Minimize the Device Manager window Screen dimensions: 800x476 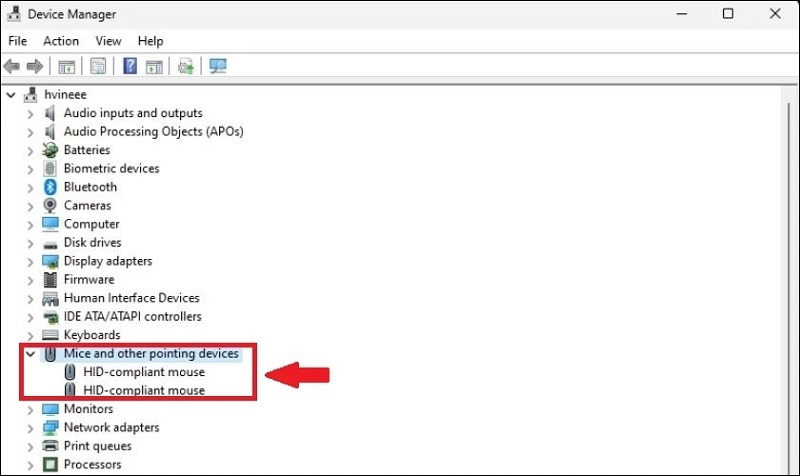(682, 14)
